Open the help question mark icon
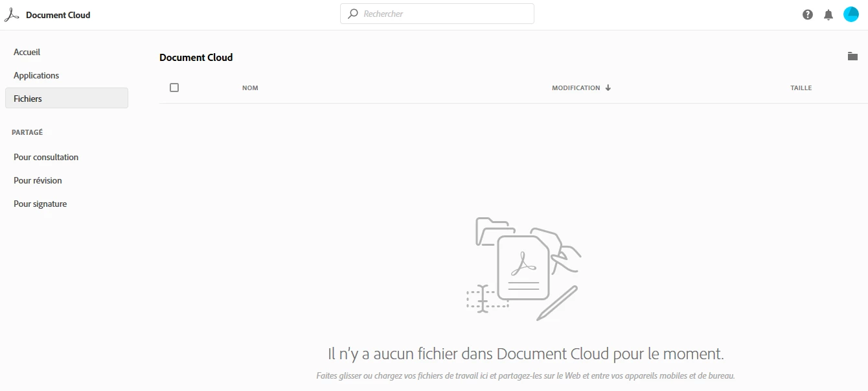 [x=808, y=14]
